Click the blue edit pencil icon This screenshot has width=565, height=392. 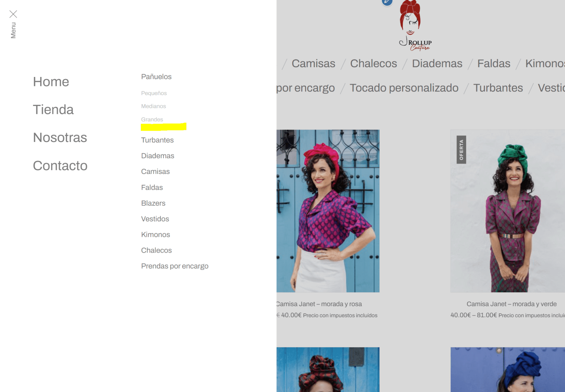pyautogui.click(x=387, y=2)
